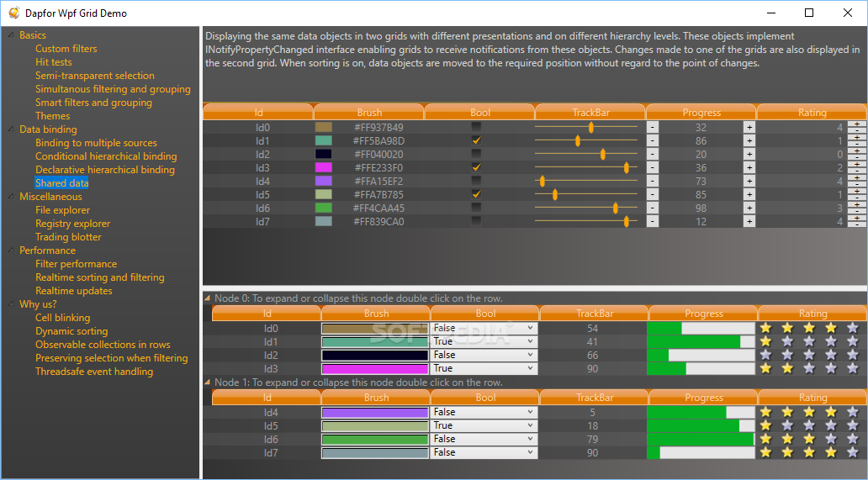
Task: Toggle the Bool checkbox for Id7
Action: 476,221
